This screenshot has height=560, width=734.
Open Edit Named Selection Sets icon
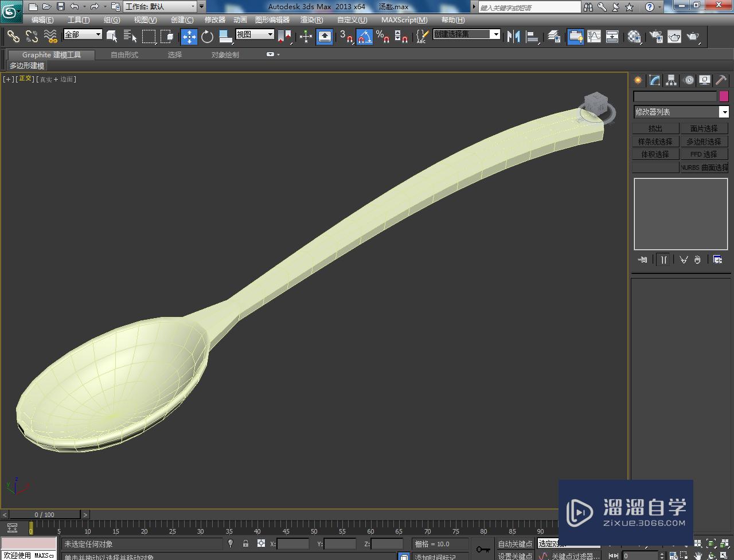pos(422,37)
